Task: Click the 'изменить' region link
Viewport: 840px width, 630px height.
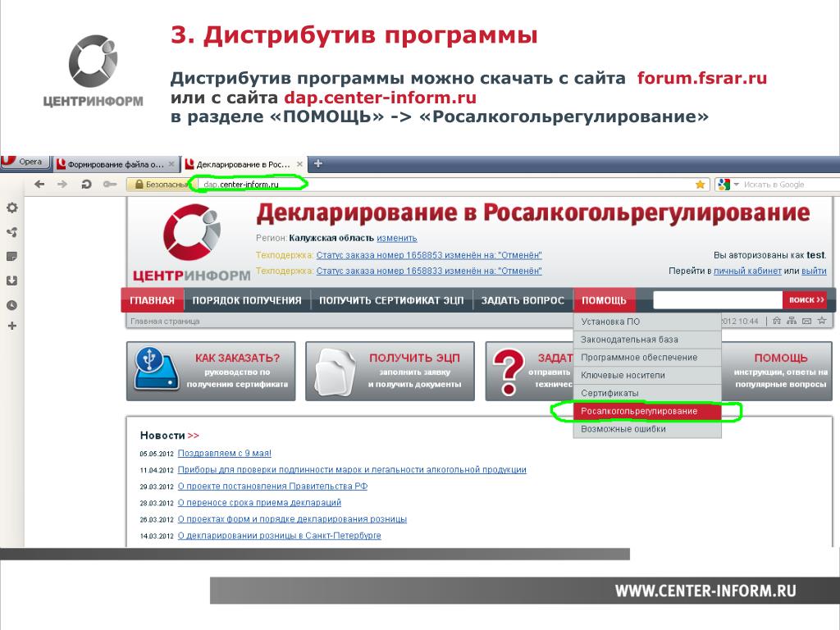Action: 396,238
